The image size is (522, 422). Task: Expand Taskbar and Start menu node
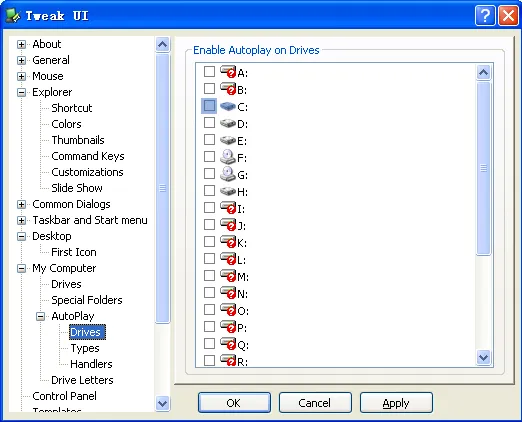(x=21, y=220)
